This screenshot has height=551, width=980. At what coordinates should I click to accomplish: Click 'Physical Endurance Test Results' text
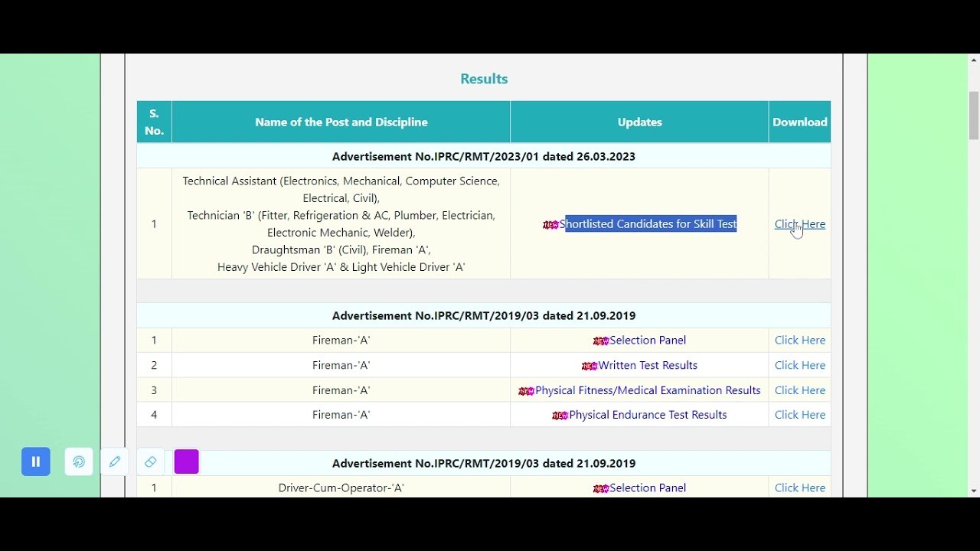point(648,415)
